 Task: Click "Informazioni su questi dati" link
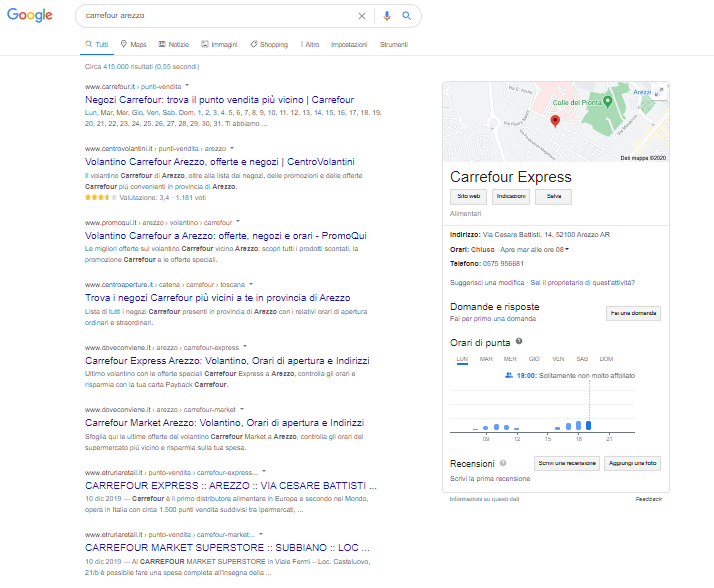(484, 499)
